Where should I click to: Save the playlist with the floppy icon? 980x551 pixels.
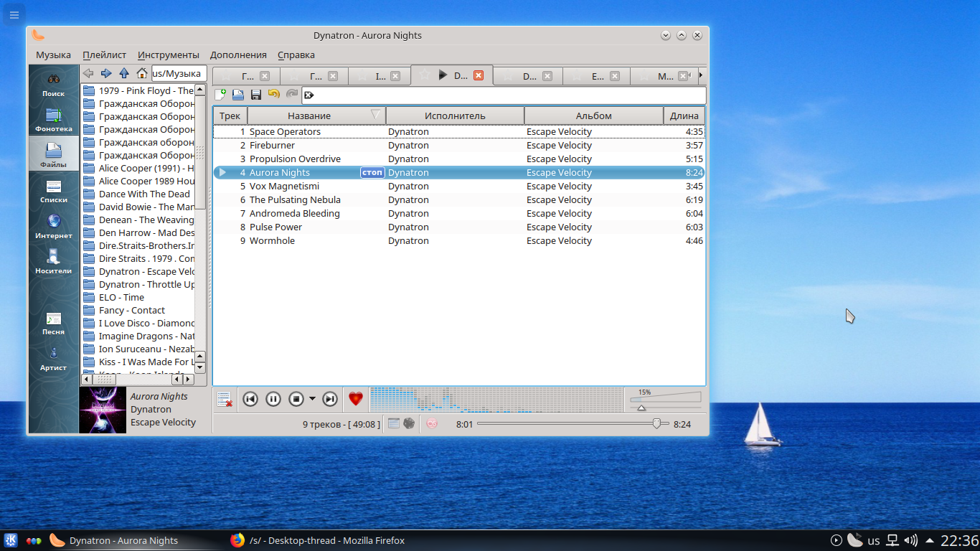point(255,94)
